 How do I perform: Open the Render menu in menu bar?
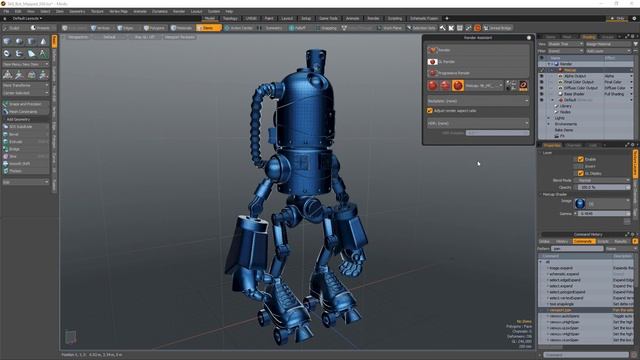(x=179, y=11)
